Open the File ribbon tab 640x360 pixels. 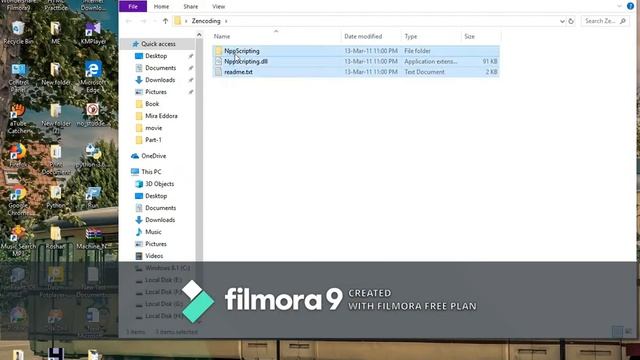[133, 6]
